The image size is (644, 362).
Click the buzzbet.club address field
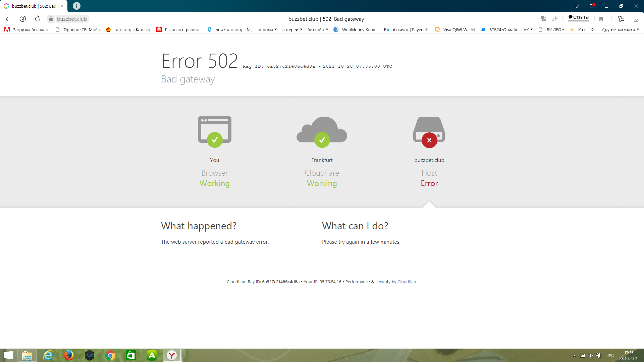click(72, 19)
